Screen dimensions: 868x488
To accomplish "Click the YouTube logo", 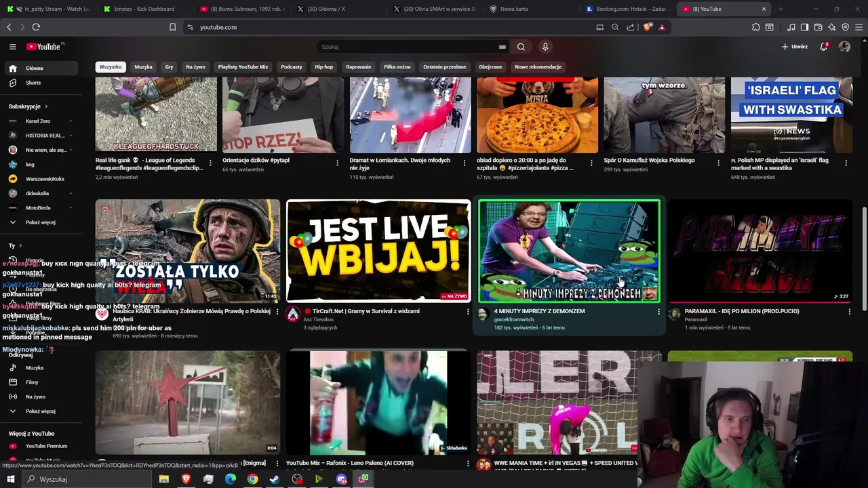I will [43, 47].
